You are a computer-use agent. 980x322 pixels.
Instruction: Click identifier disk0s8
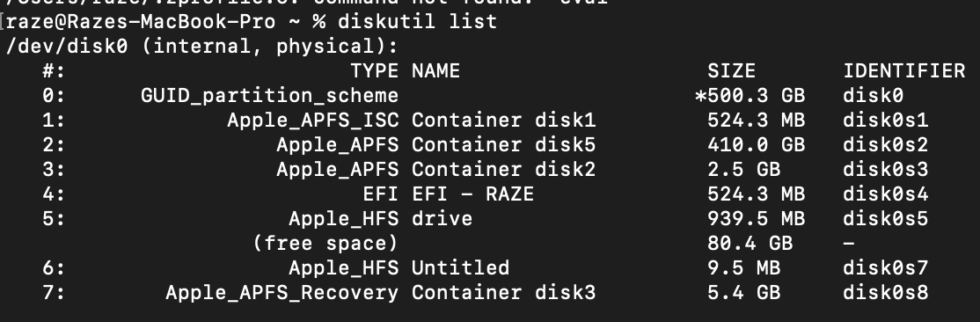click(x=885, y=293)
